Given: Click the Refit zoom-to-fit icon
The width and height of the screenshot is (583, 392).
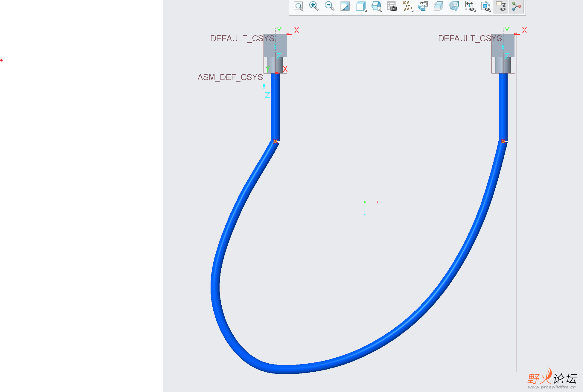Looking at the screenshot, I should 299,6.
